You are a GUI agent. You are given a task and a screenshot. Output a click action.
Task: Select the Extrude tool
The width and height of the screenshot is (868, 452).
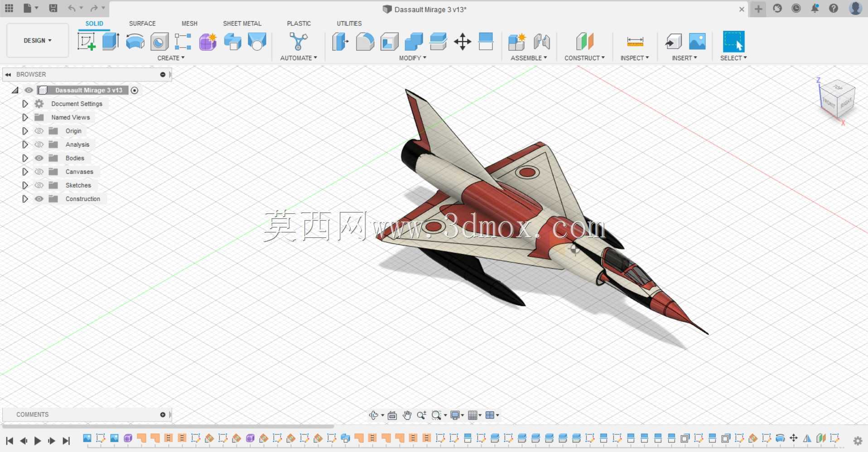(x=111, y=42)
